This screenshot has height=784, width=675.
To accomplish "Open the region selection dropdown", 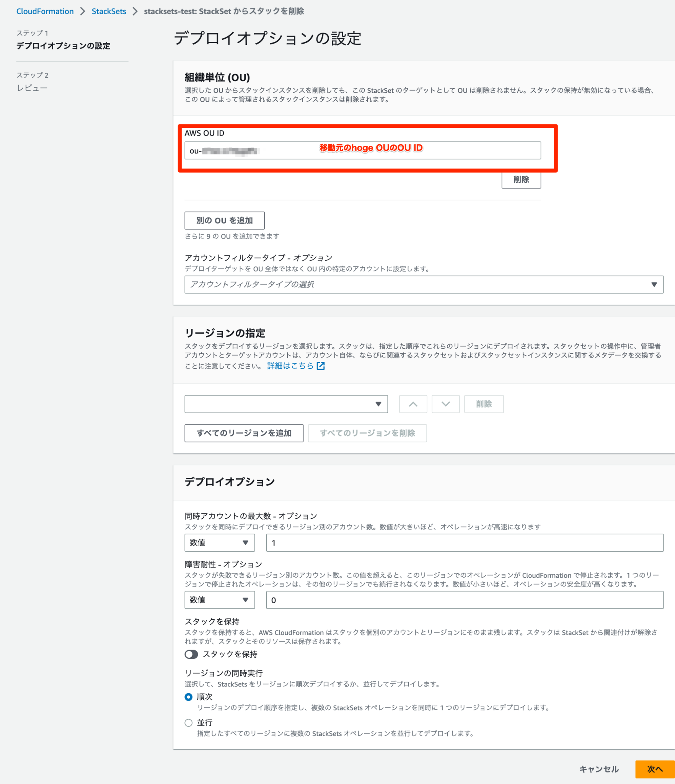I will tap(286, 404).
